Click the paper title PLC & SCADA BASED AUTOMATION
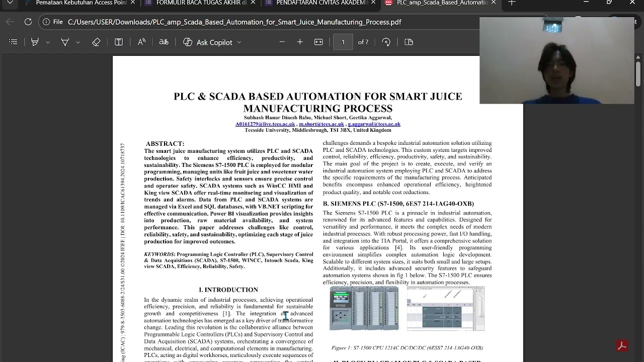Viewport: 644px width, 362px height. pos(318,103)
